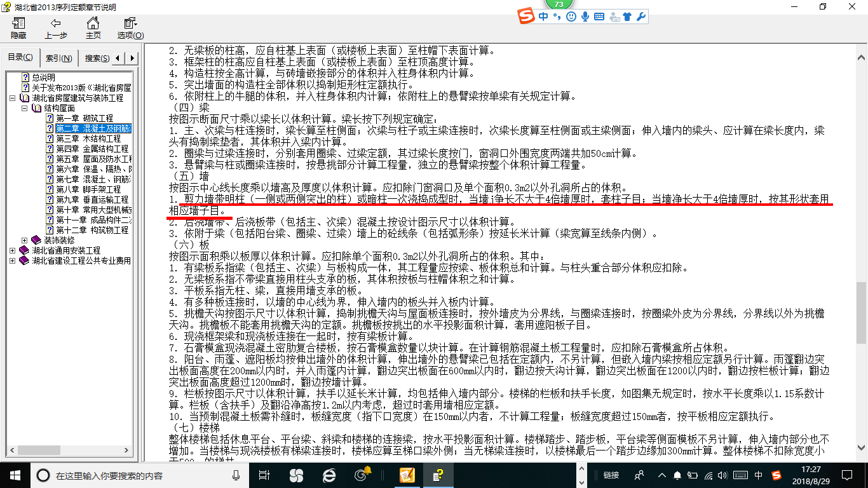Open the People icon in the taskbar
868x488 pixels.
pos(639,475)
